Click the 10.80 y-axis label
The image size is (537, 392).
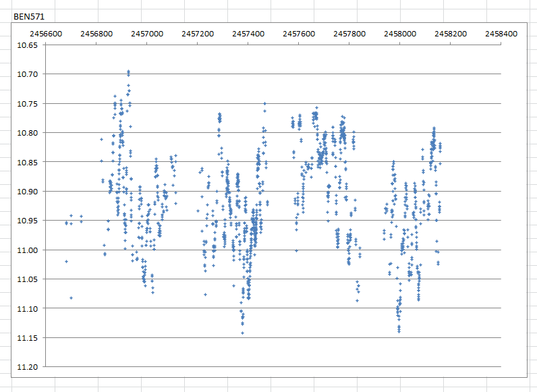point(28,133)
